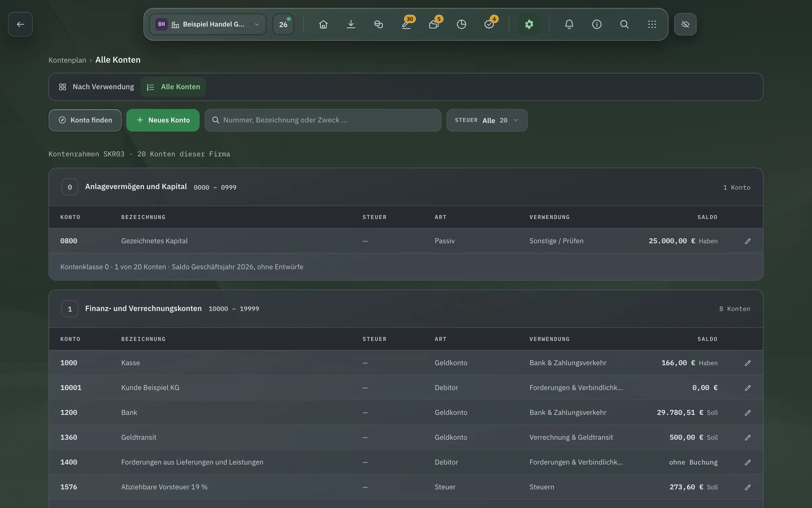
Task: Click the info circle icon
Action: tap(597, 24)
